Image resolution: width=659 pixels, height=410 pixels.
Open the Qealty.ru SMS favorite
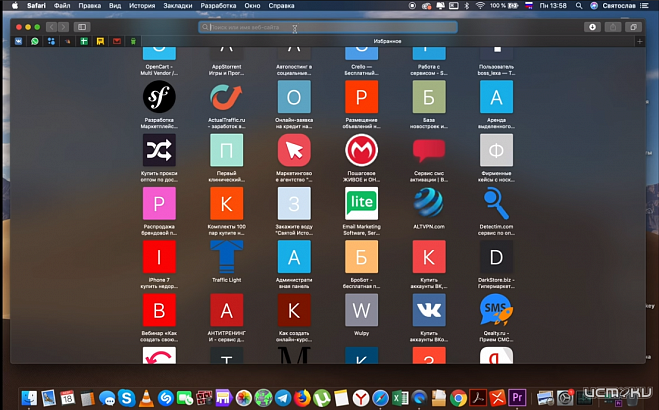point(496,308)
